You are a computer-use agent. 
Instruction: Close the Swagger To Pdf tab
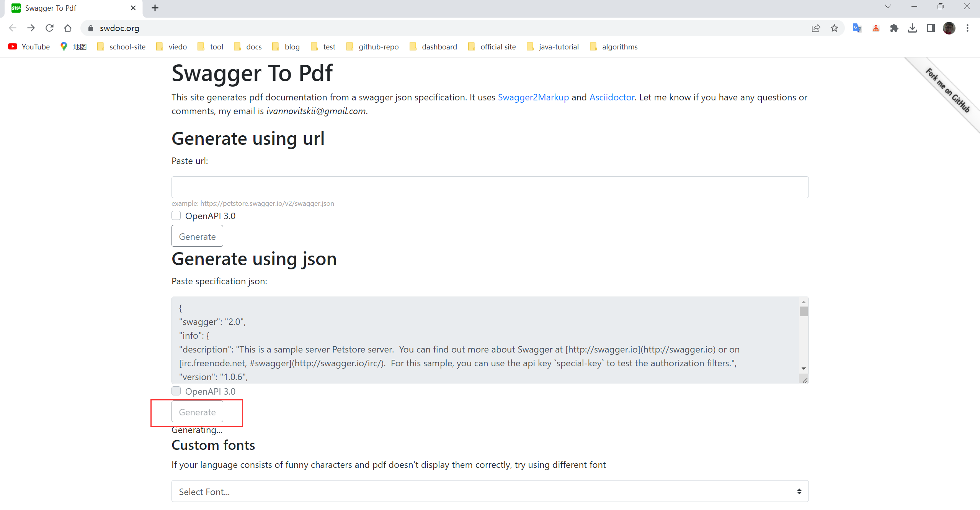(133, 8)
